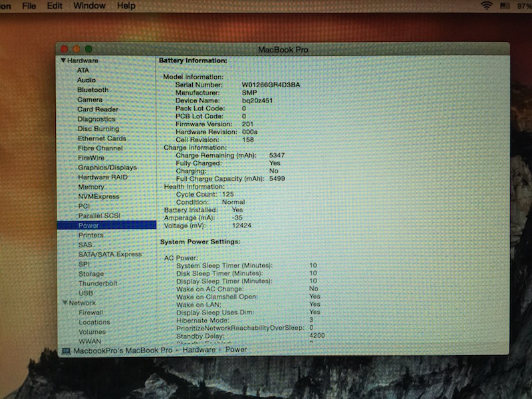Screen dimensions: 532x399
Task: Select SPI in the sidebar
Action: point(84,264)
